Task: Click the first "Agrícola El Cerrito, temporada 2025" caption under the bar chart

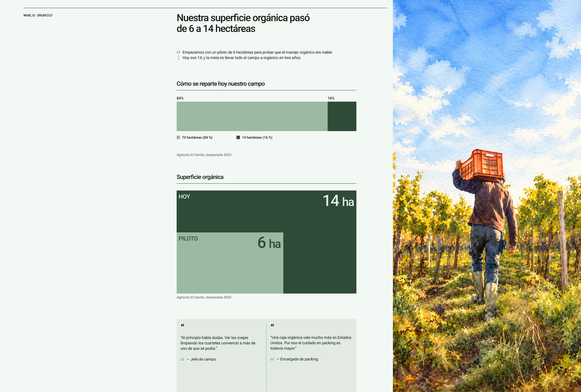Action: pos(204,155)
